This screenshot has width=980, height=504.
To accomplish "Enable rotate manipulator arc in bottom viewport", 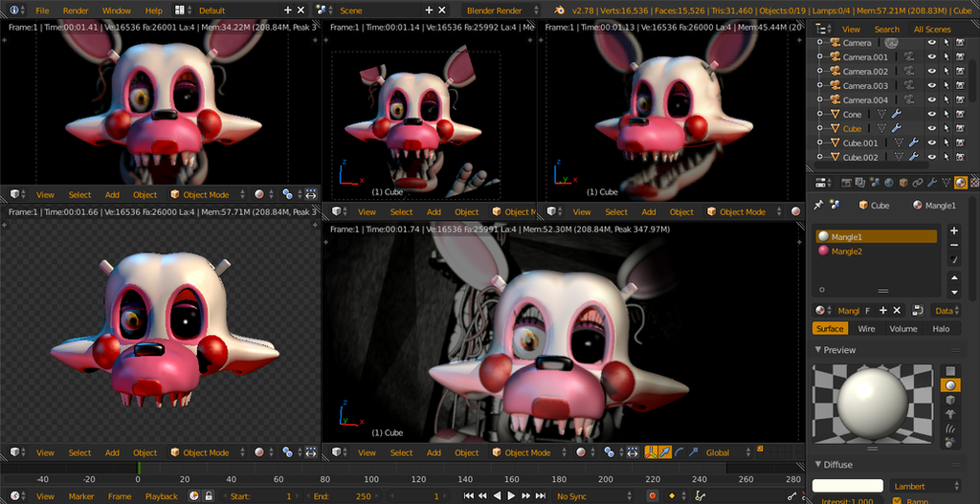I will (679, 452).
